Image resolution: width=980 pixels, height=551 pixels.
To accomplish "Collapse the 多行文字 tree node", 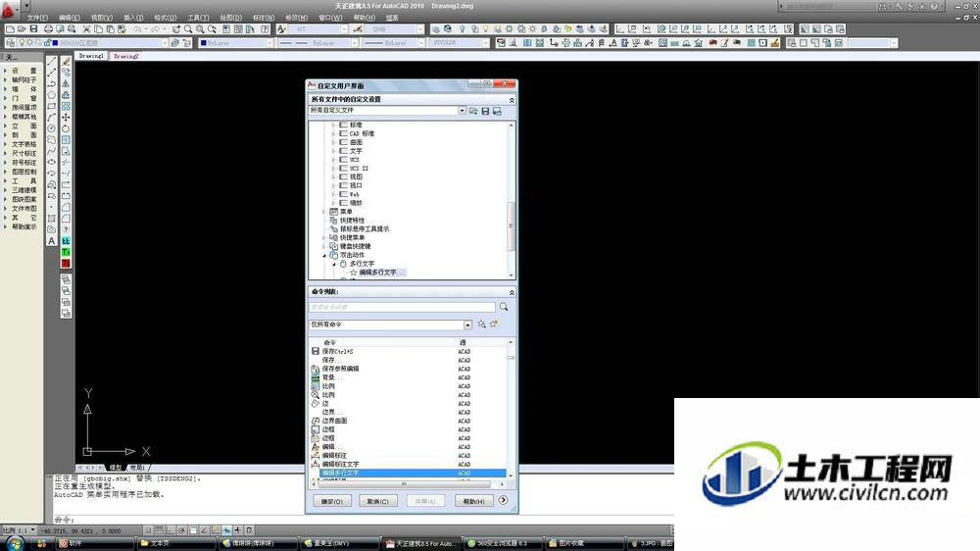I will pyautogui.click(x=334, y=264).
